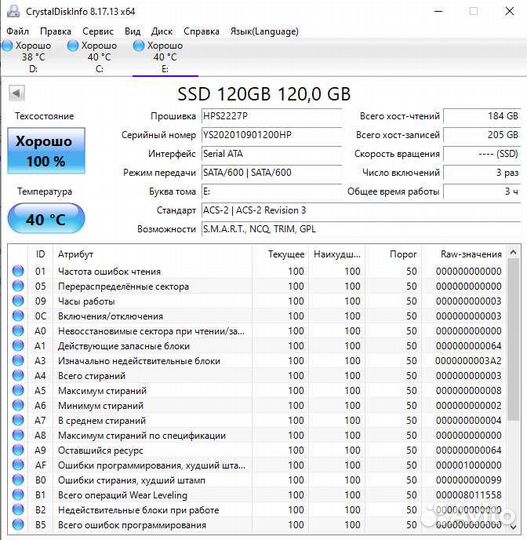Viewport: 527px width, 540px height.
Task: Click the ID column header
Action: click(40, 254)
